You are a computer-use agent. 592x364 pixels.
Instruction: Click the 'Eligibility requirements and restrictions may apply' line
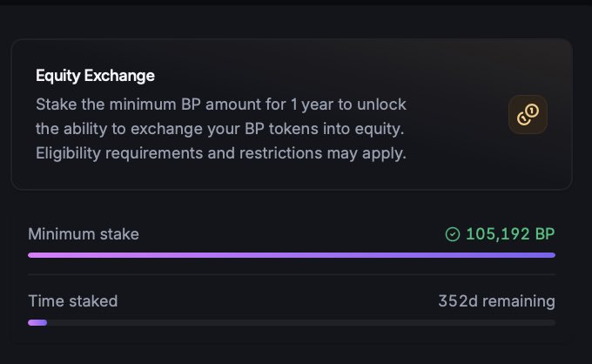pyautogui.click(x=221, y=153)
